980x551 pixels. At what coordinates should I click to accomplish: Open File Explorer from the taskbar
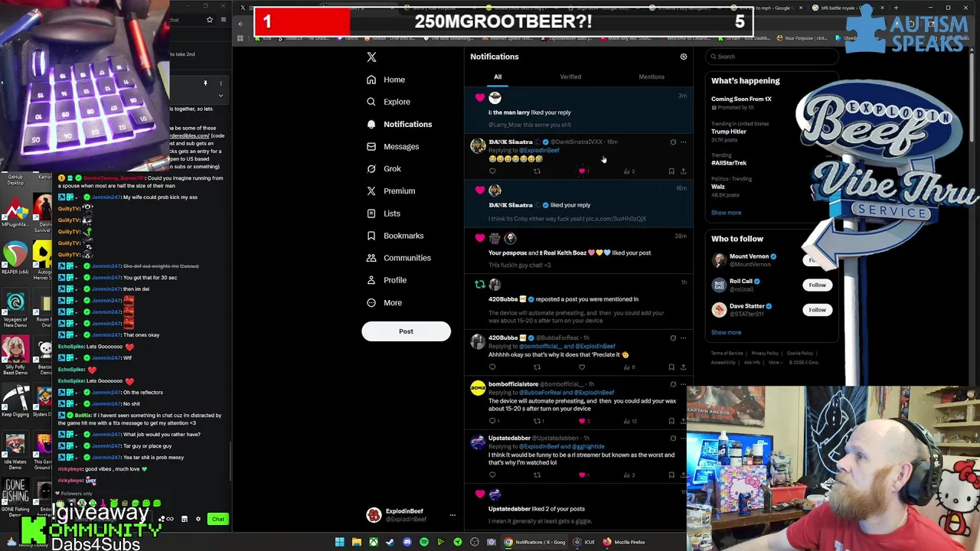click(357, 543)
